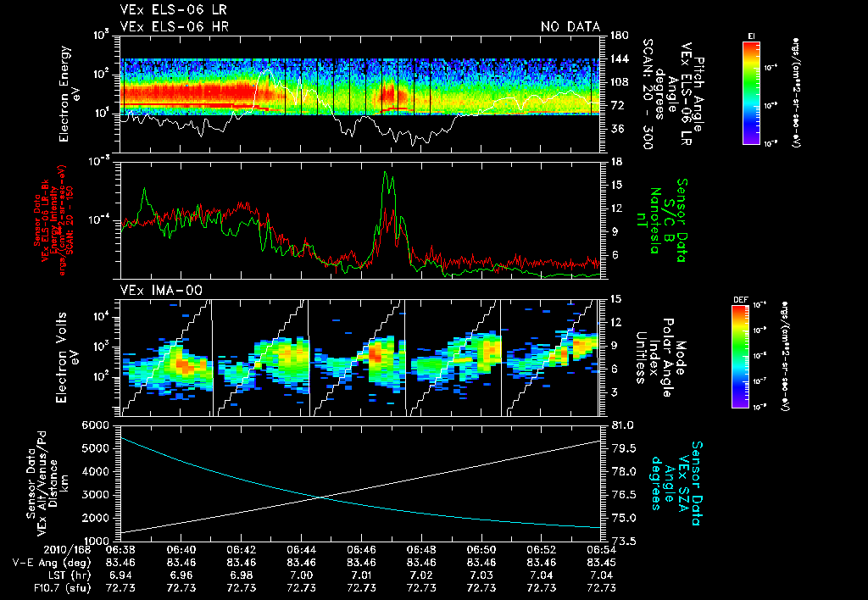
Task: Click the red ELS-06 LR-Bk Energy Intensity label
Action: point(53,220)
